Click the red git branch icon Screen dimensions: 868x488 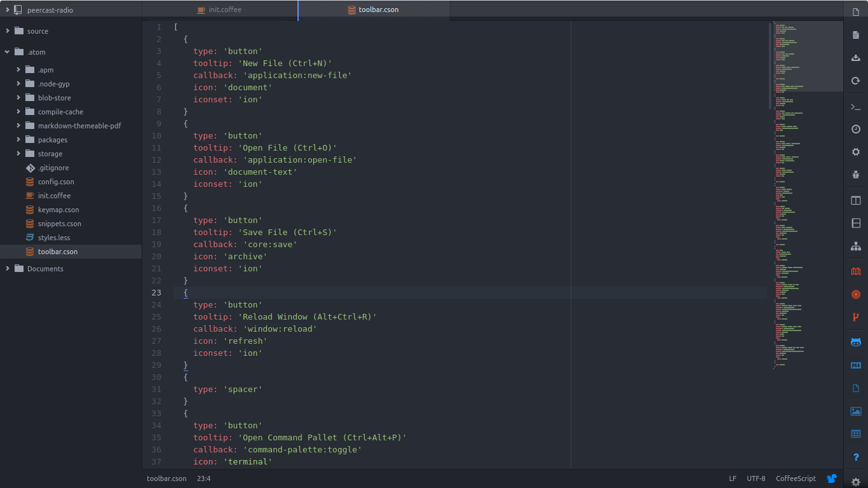pos(856,317)
